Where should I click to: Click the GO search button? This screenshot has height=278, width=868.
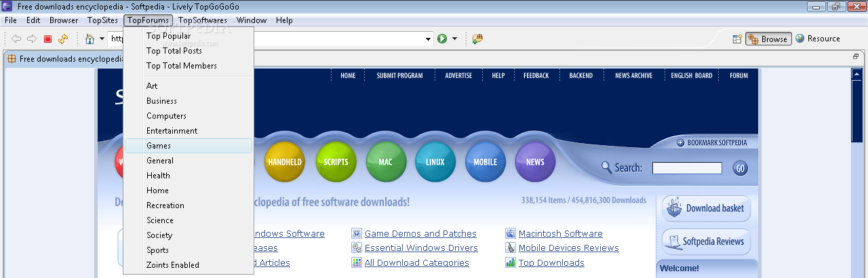[x=740, y=168]
